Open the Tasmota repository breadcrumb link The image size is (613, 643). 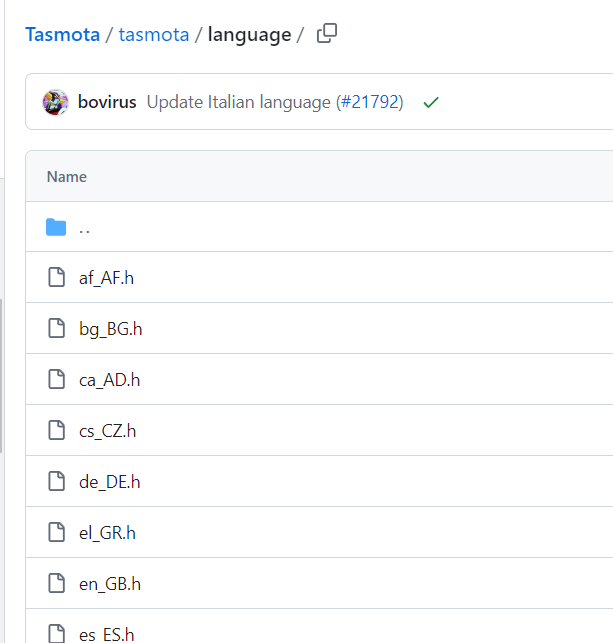[63, 34]
